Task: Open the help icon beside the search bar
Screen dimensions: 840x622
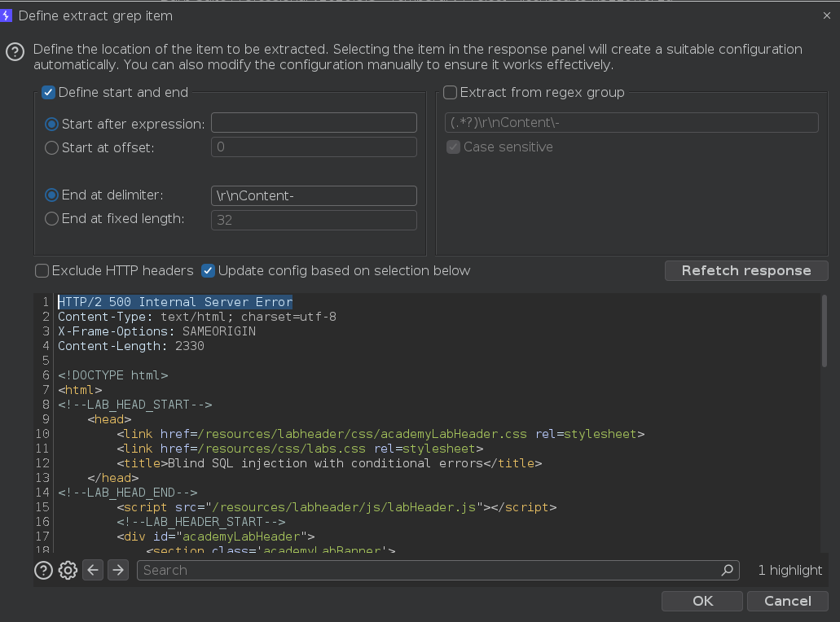Action: coord(43,570)
